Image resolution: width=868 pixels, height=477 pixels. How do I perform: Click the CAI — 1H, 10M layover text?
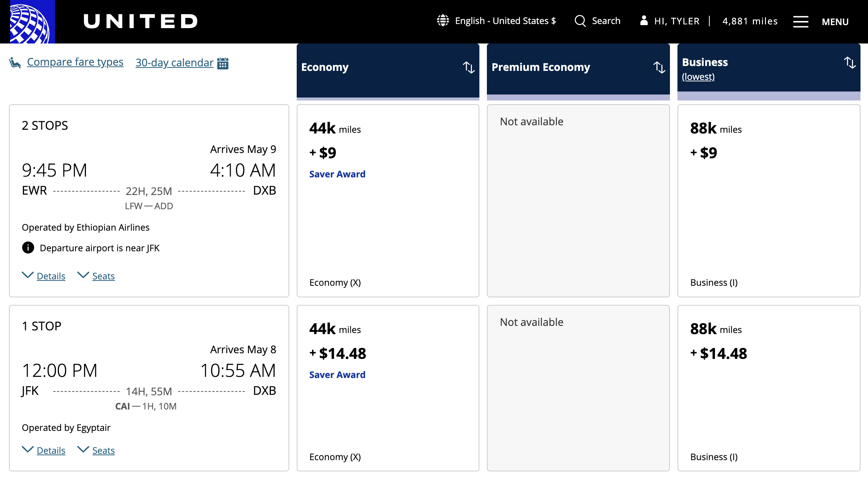pos(146,406)
